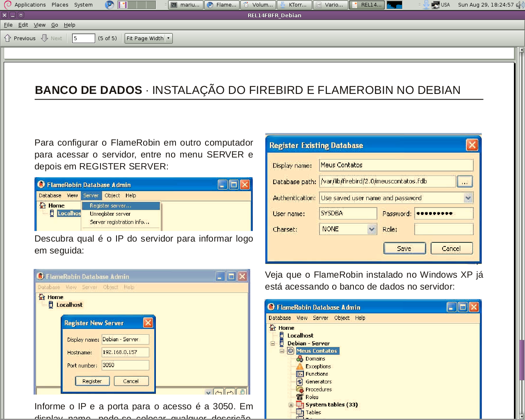Select the page number input field
Viewport: 525px width, 420px height.
pos(83,38)
